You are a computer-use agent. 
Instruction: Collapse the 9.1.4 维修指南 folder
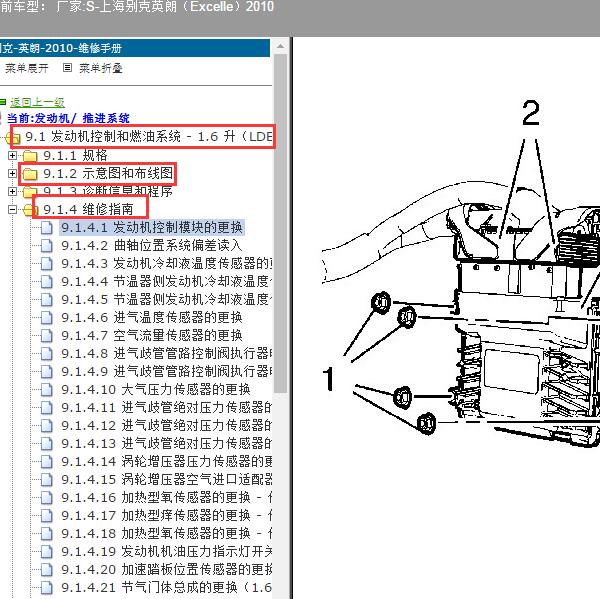coord(12,209)
